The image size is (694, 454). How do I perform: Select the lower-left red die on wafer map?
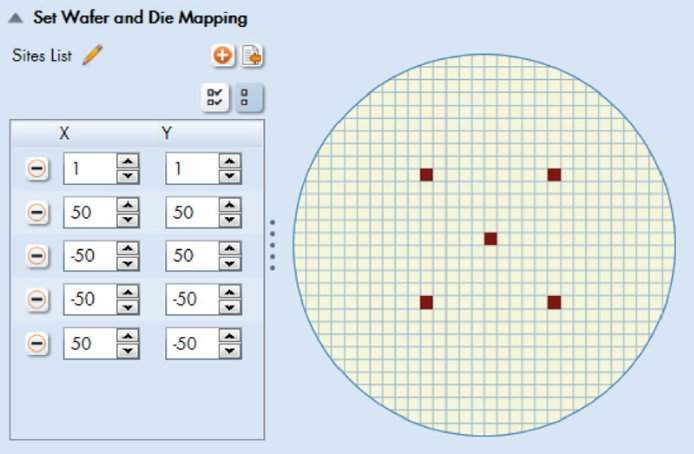(x=426, y=303)
